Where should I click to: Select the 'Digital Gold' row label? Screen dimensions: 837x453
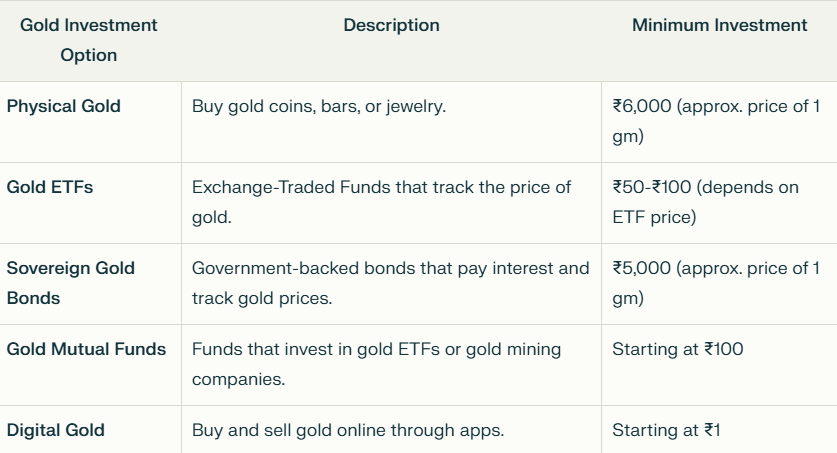click(56, 430)
